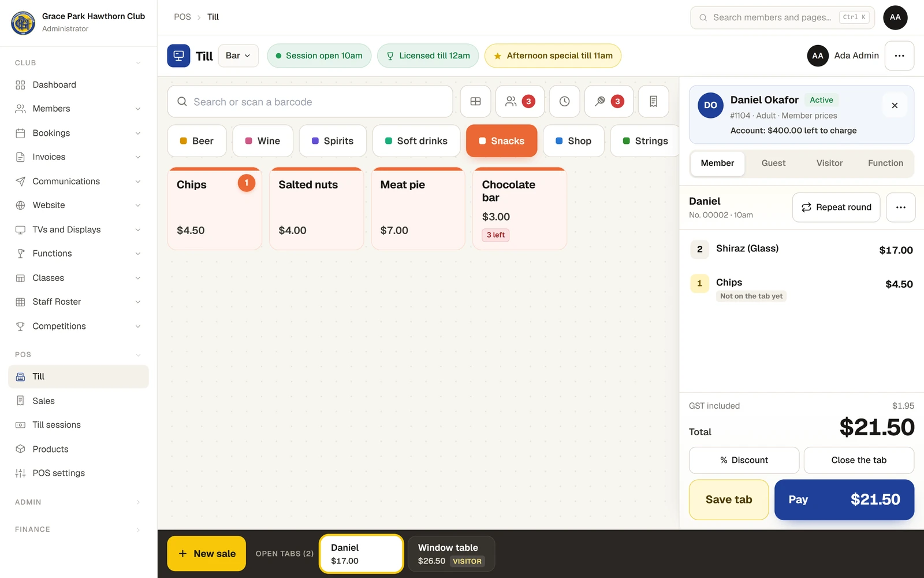924x578 pixels.
Task: Dismiss the Daniel Okafor member card
Action: coord(895,105)
